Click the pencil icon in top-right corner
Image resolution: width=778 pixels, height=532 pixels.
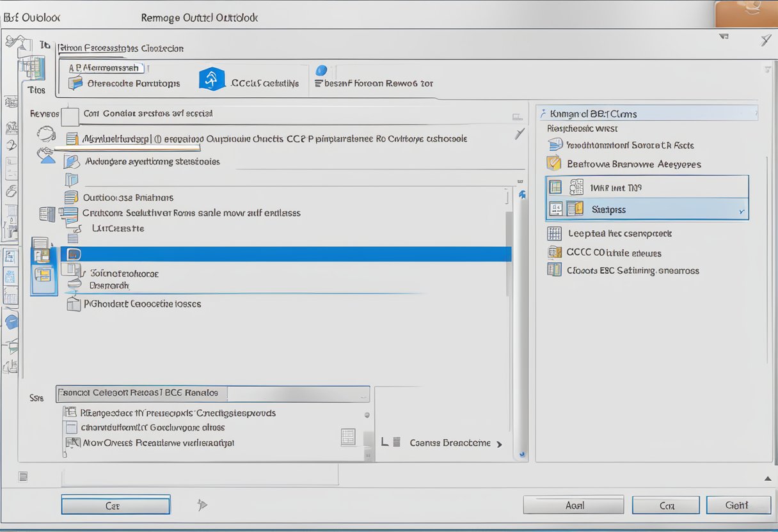pos(766,41)
